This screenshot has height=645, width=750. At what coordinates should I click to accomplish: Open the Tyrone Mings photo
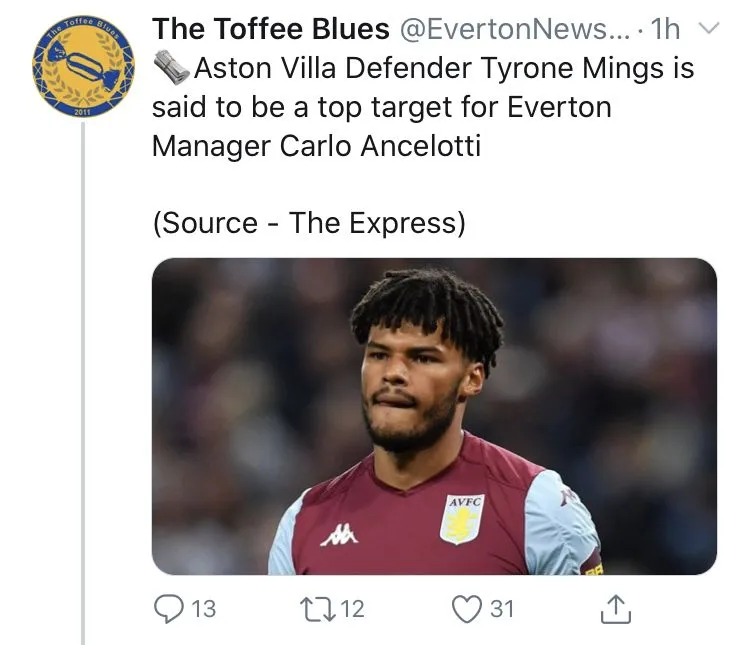tap(434, 416)
